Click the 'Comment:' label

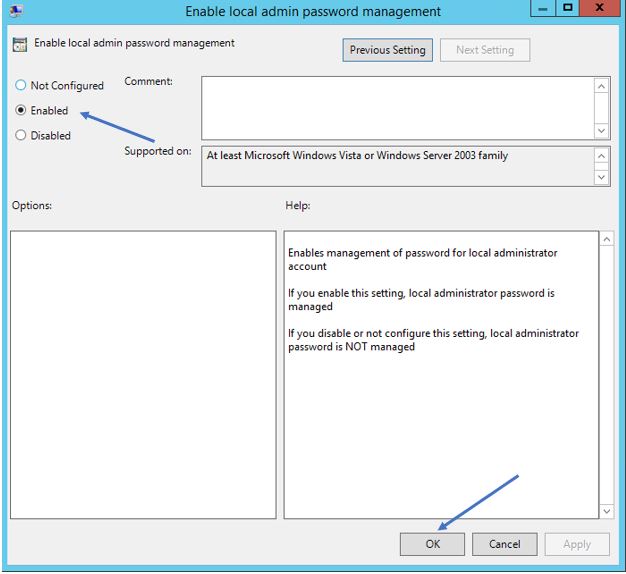tap(148, 81)
